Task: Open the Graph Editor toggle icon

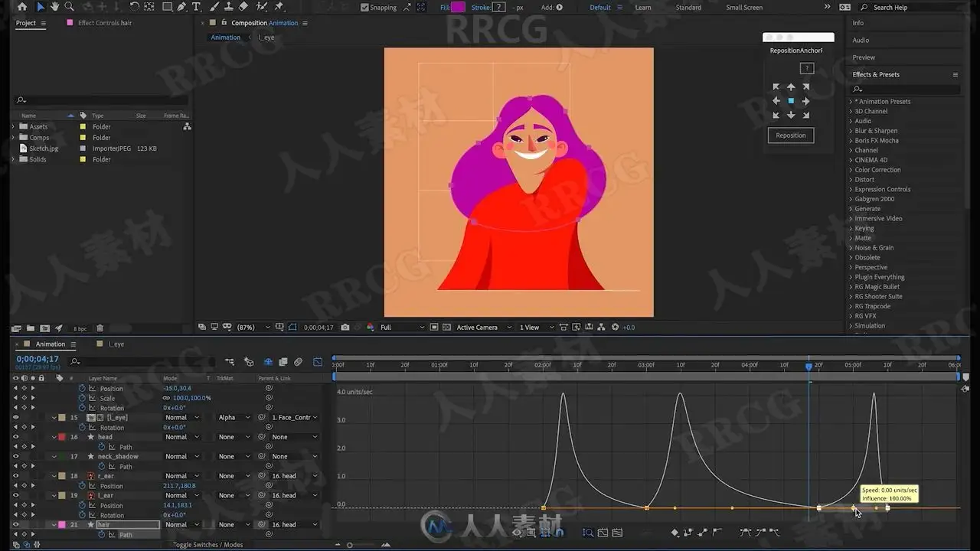Action: [x=318, y=361]
